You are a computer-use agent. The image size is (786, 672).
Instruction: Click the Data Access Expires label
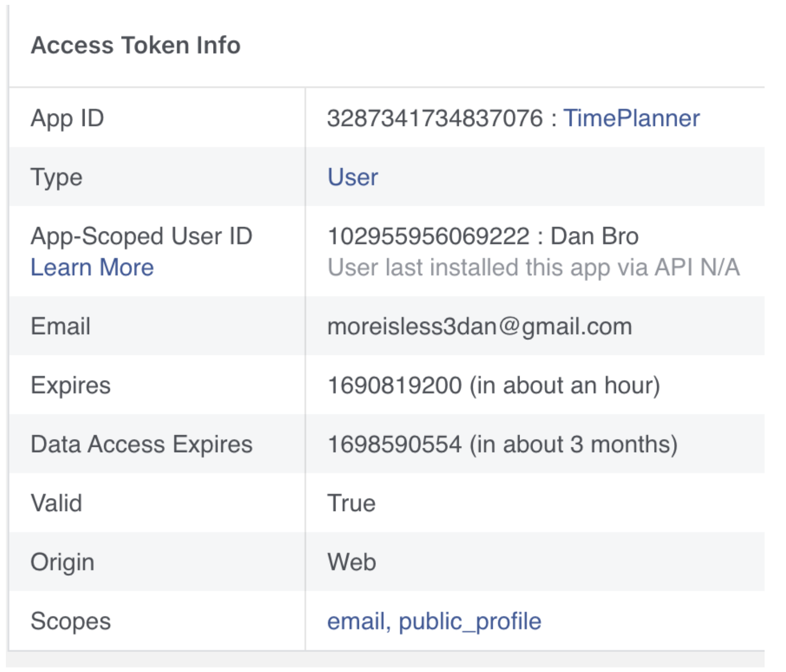pyautogui.click(x=142, y=444)
